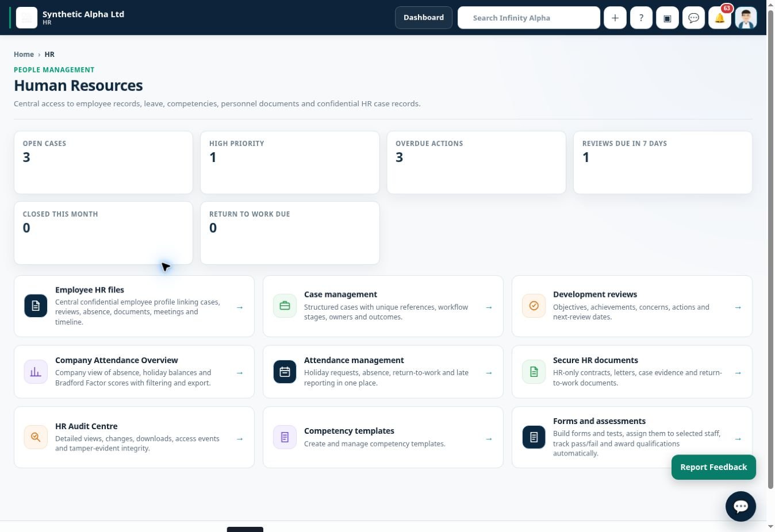Image resolution: width=775 pixels, height=532 pixels.
Task: Select the Overdue Actions stat card
Action: 476,163
